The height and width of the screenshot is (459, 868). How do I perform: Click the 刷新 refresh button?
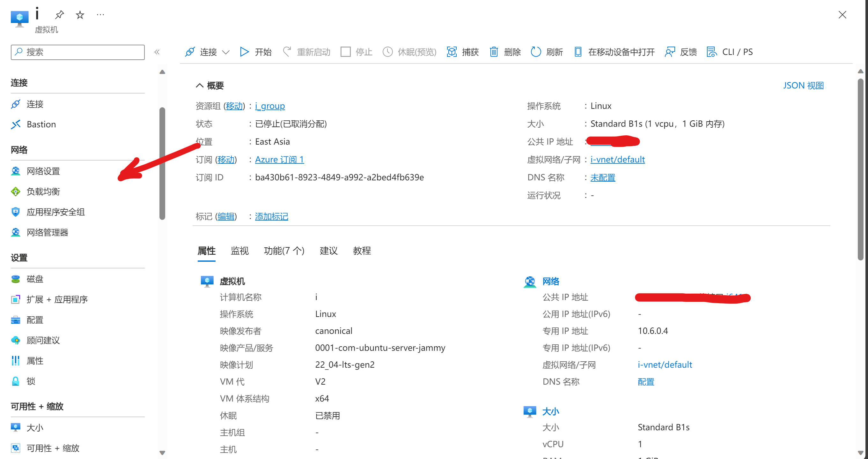point(547,52)
